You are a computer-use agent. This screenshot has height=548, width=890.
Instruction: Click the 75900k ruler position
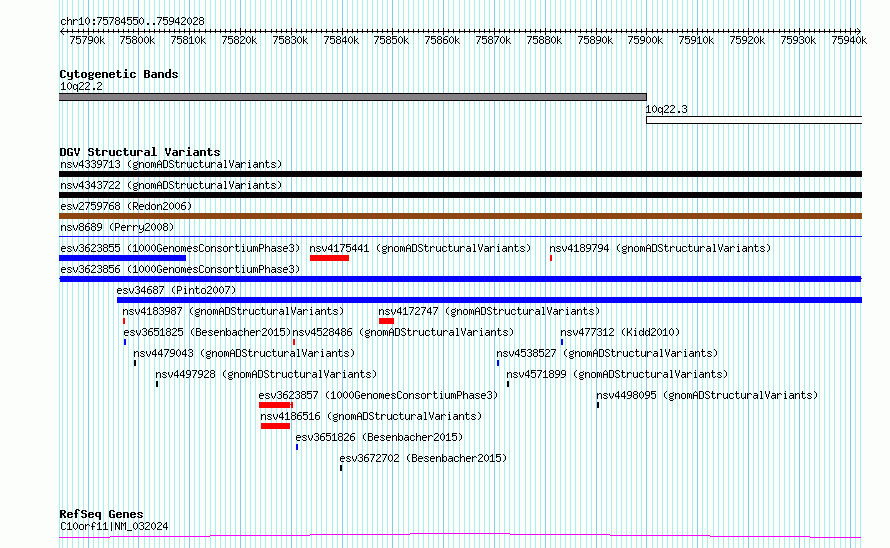(x=645, y=41)
